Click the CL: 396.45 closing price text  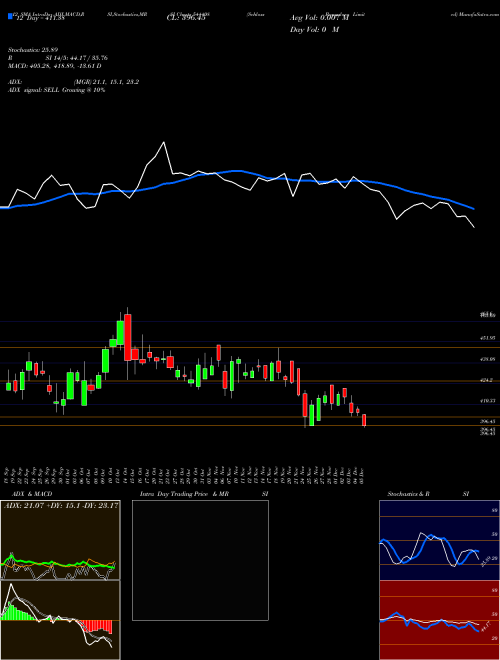pyautogui.click(x=186, y=18)
